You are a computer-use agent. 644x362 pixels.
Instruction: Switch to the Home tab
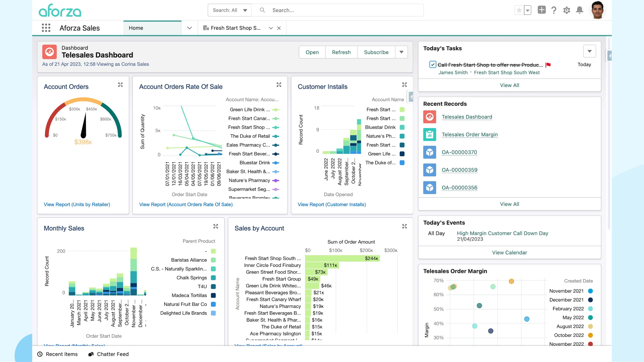[152, 28]
